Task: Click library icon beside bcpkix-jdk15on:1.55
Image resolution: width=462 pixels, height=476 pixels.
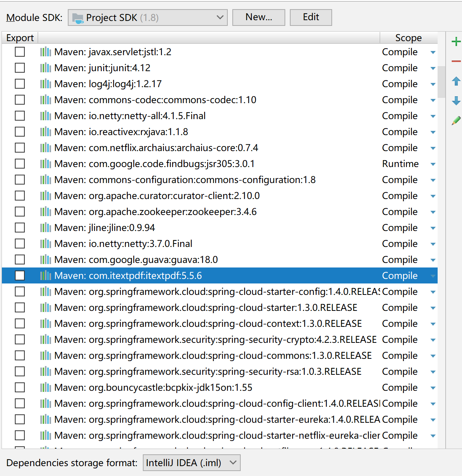Action: point(45,387)
